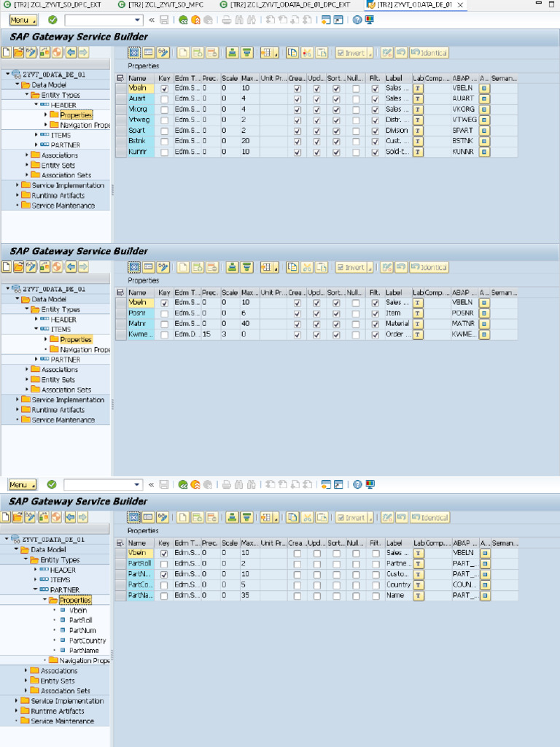Image resolution: width=560 pixels, height=747 pixels.
Task: Click Create New Session icon above PARTNER view
Action: [326, 484]
